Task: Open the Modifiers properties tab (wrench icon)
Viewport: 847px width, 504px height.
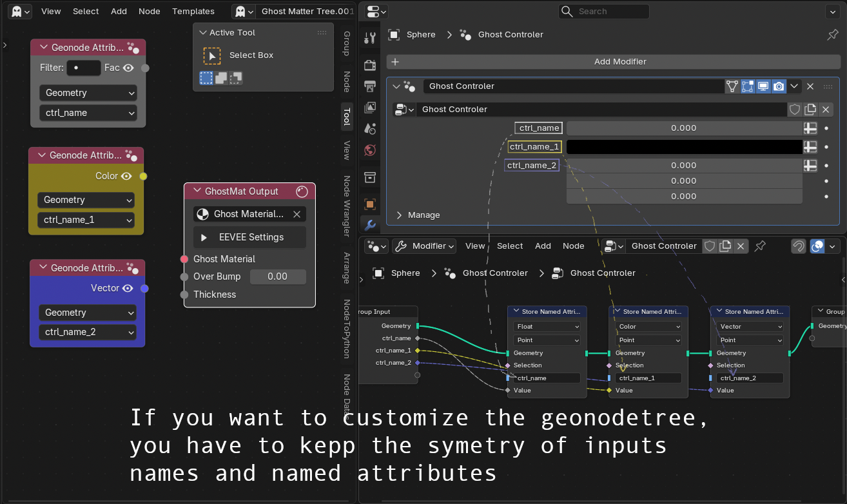Action: (370, 225)
